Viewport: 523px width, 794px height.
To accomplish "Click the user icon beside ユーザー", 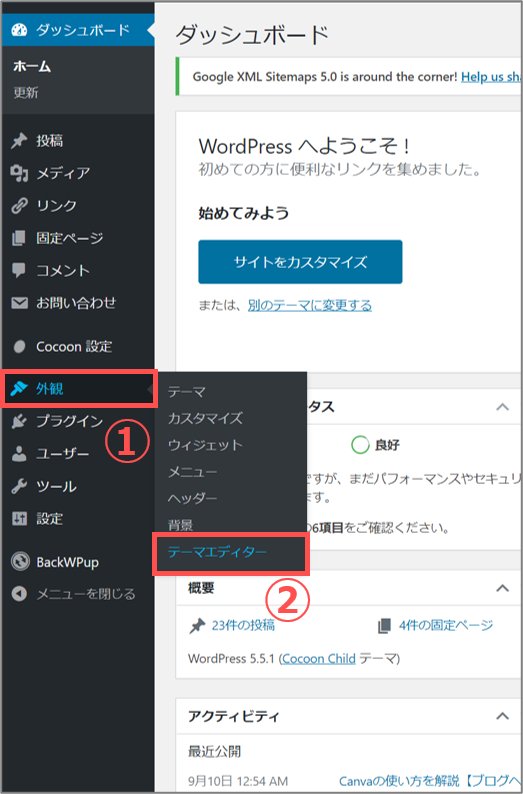I will [19, 454].
